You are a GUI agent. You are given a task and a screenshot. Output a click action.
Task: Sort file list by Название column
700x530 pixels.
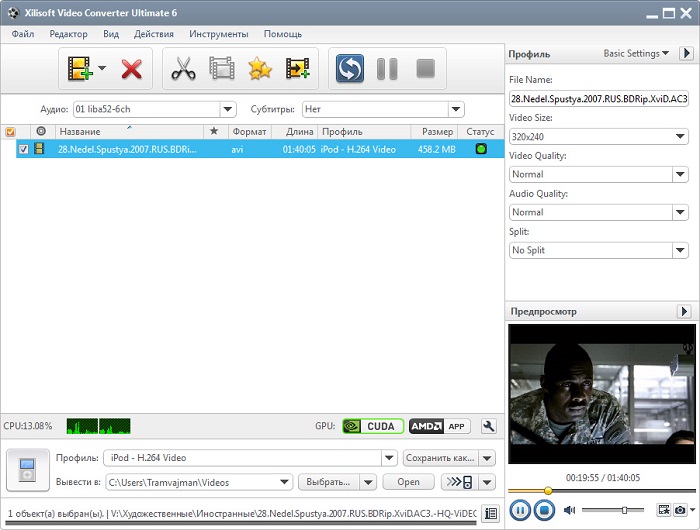coord(129,132)
